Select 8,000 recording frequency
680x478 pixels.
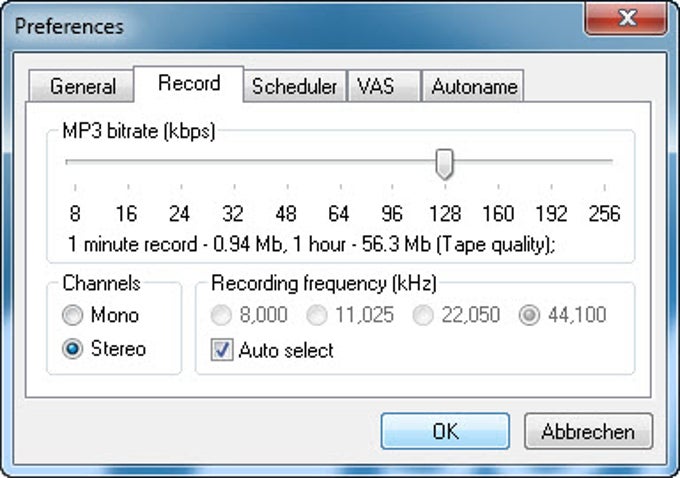[249, 315]
